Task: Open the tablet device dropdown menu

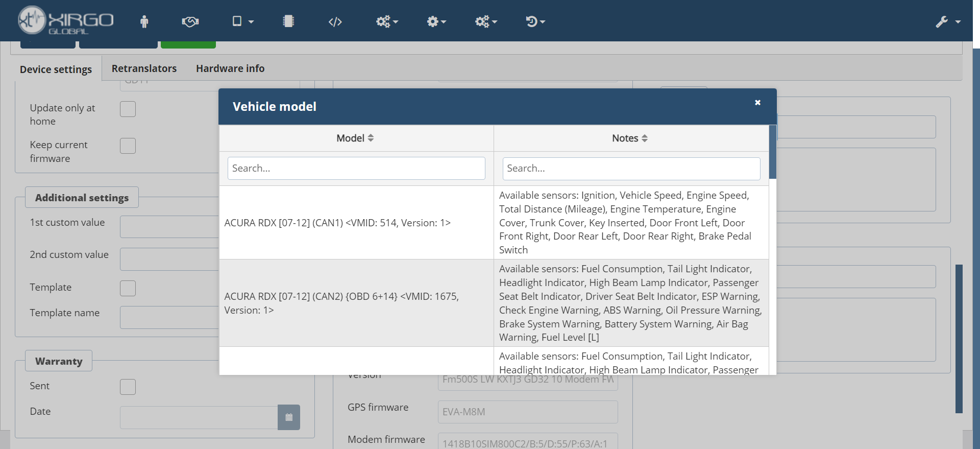Action: point(243,21)
